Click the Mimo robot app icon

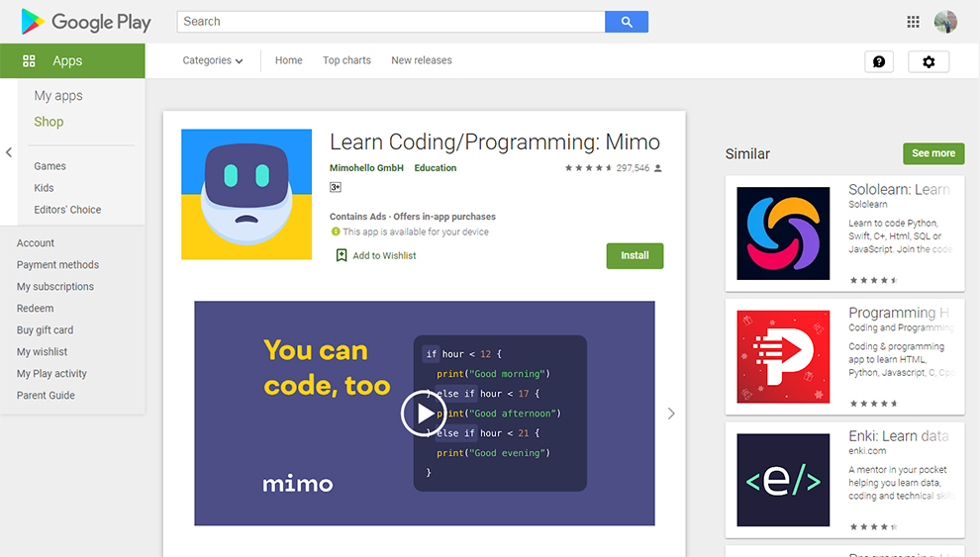tap(246, 194)
